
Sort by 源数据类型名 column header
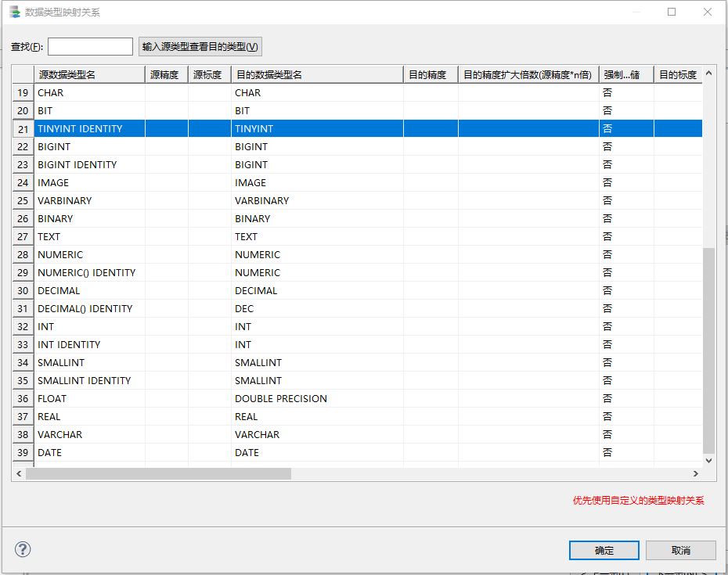click(89, 75)
